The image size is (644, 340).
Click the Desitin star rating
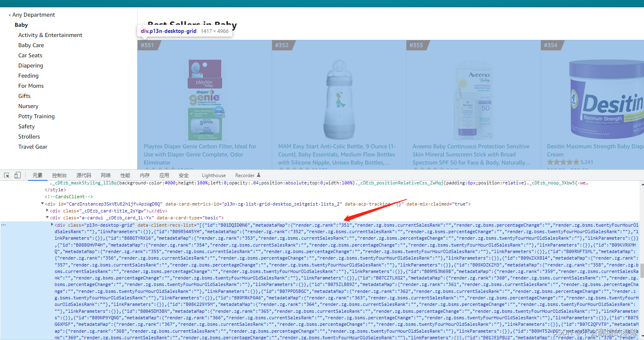[563, 162]
